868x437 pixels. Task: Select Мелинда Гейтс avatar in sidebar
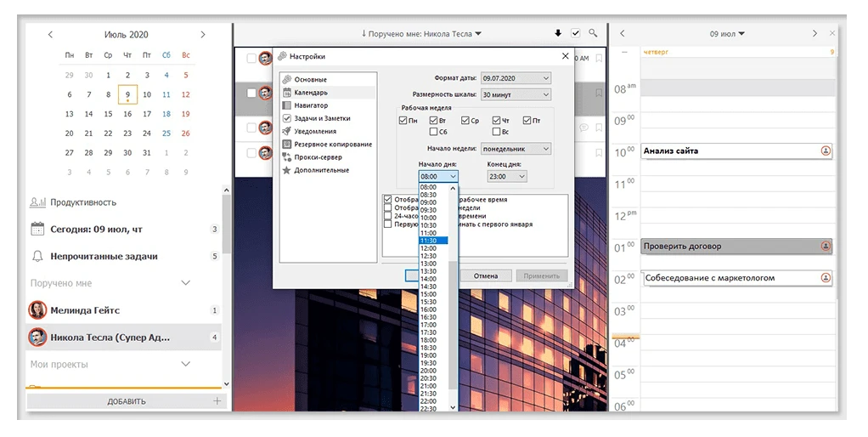[x=37, y=310]
